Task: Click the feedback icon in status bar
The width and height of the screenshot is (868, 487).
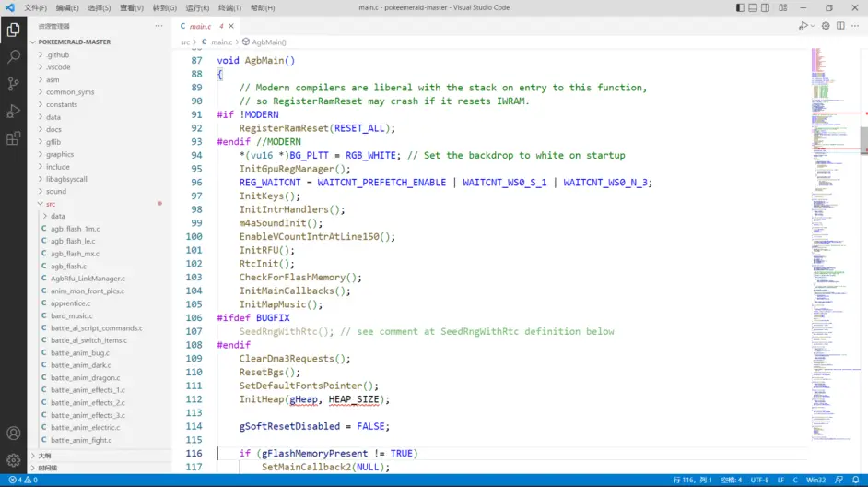Action: tap(839, 480)
